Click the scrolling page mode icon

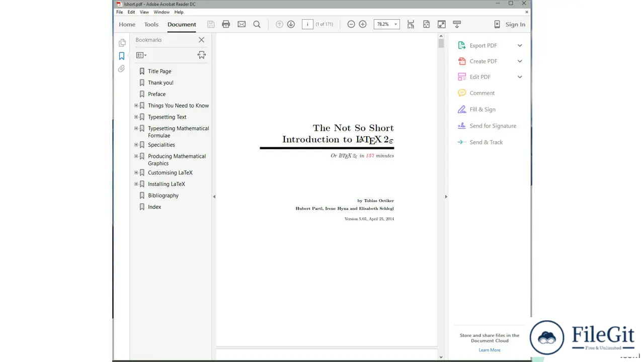click(411, 24)
